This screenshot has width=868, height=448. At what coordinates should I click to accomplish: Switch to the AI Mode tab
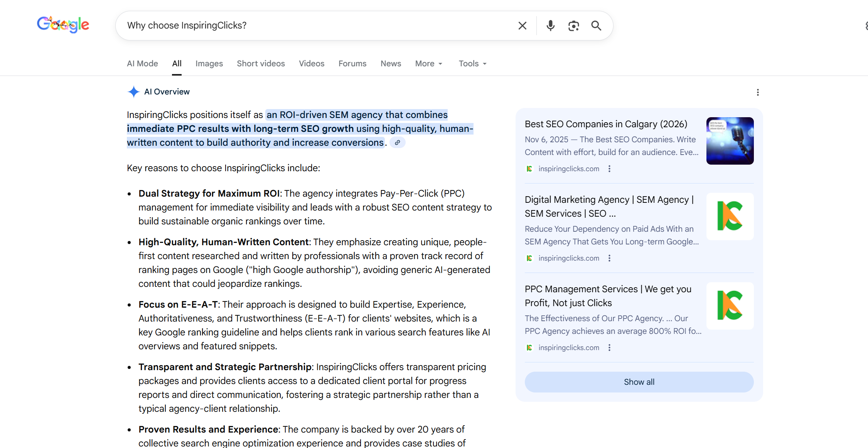coord(142,64)
